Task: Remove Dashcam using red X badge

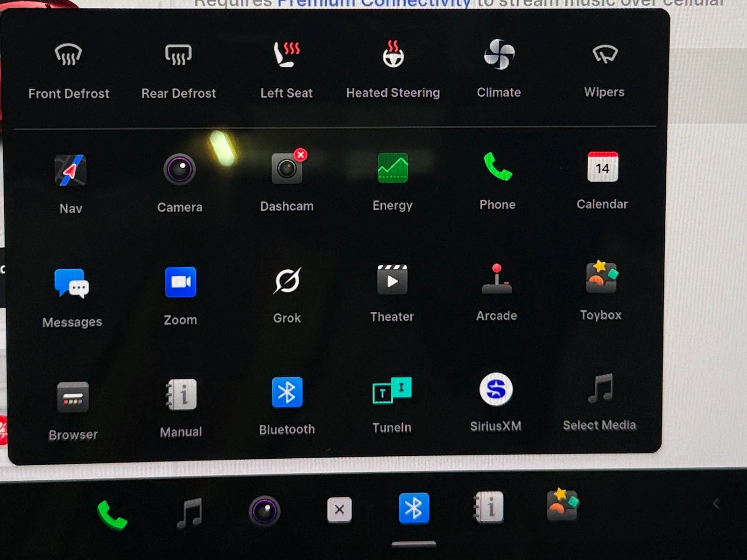Action: [301, 155]
